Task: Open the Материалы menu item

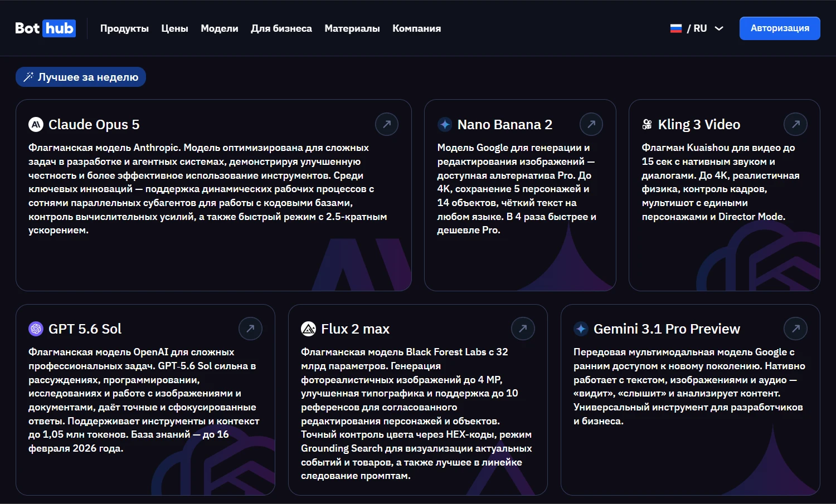Action: coord(352,28)
